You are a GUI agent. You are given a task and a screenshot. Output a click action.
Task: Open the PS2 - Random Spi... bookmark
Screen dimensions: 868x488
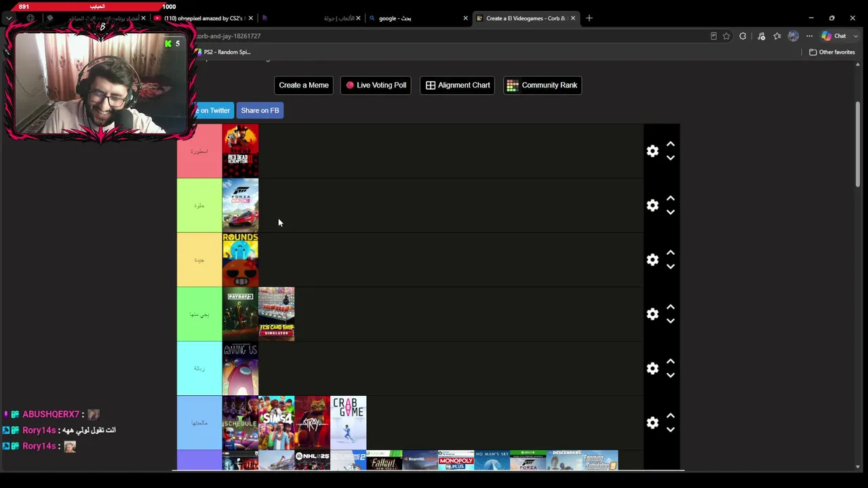tap(222, 52)
